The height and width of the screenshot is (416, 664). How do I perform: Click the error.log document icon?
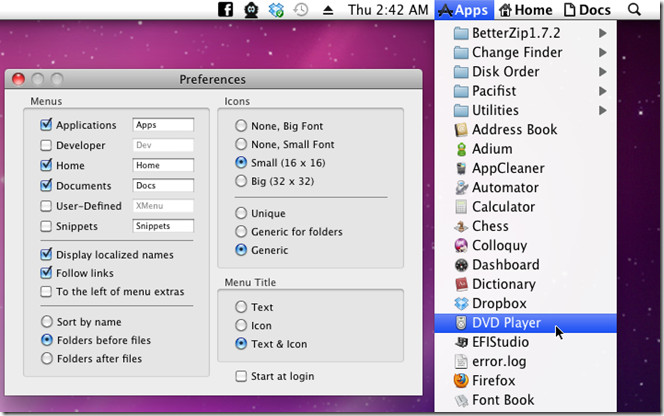[x=461, y=362]
